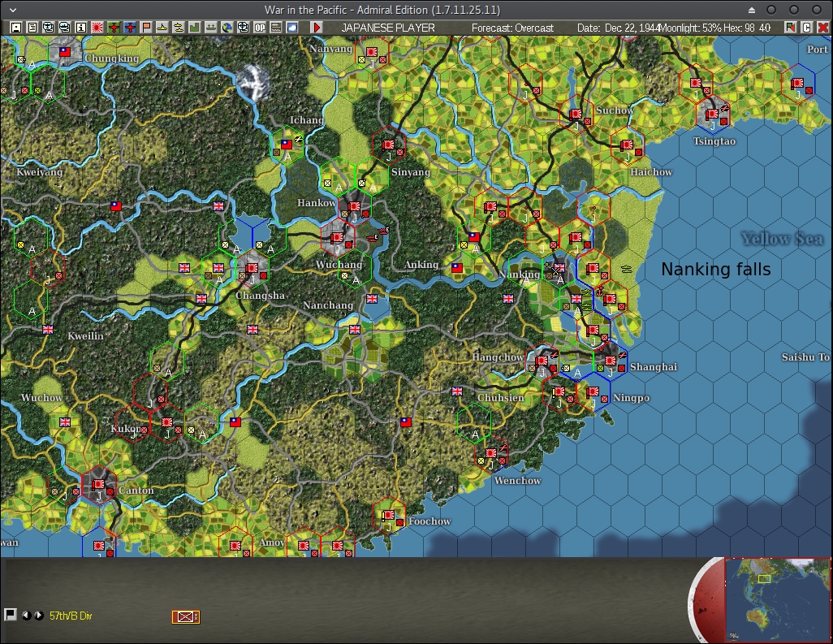833x644 pixels.
Task: Click the green industry graph icon
Action: click(x=194, y=27)
